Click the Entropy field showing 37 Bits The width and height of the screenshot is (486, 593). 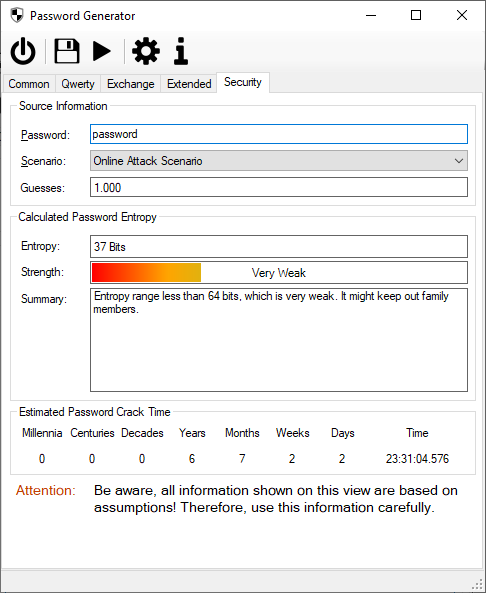coord(279,247)
